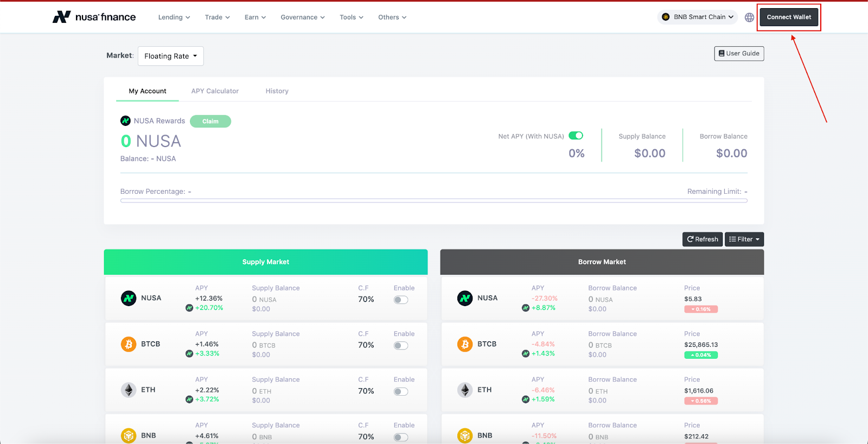Click BNB coin icon in Borrow Market

coord(465,435)
